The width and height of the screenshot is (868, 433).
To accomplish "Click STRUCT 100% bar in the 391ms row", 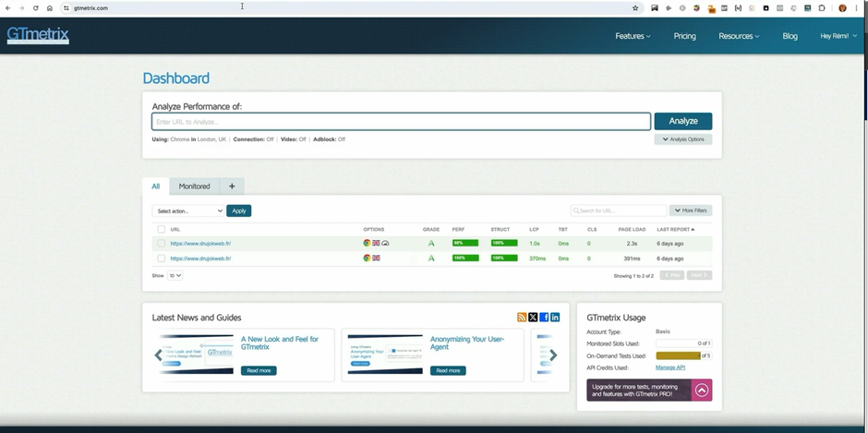I will pos(504,258).
